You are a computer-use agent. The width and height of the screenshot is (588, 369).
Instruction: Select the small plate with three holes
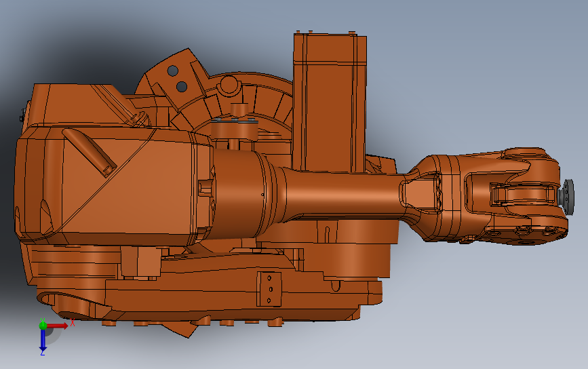tap(269, 289)
